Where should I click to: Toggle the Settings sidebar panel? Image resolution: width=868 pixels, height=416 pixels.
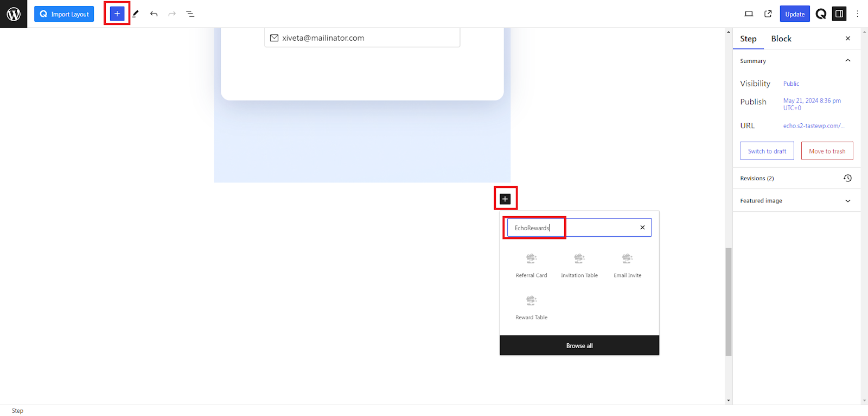tap(839, 14)
